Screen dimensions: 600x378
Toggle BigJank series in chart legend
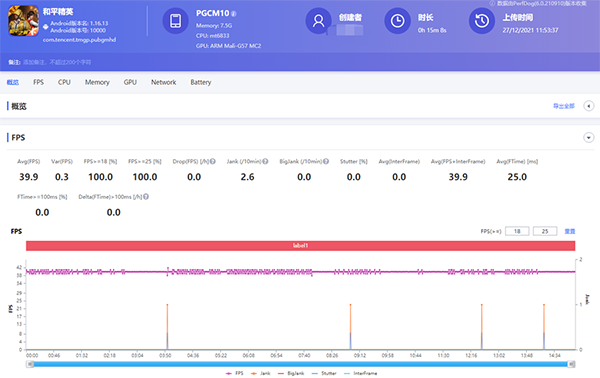point(291,373)
